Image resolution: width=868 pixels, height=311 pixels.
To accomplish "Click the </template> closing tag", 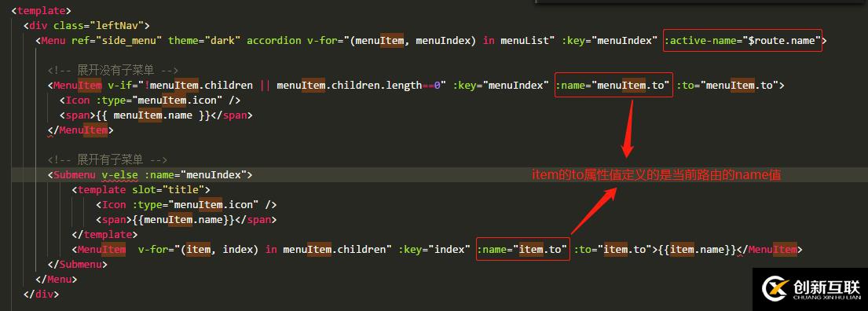I will [104, 235].
